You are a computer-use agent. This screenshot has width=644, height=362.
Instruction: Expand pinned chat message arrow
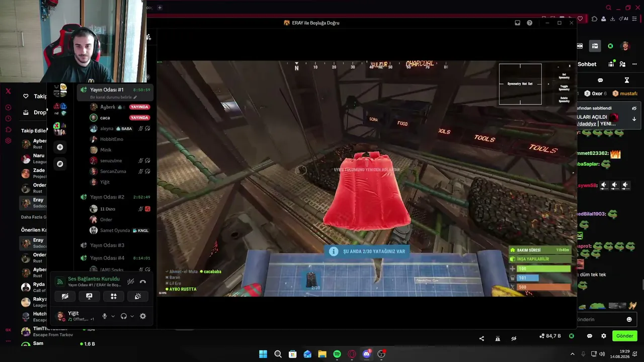pyautogui.click(x=634, y=119)
